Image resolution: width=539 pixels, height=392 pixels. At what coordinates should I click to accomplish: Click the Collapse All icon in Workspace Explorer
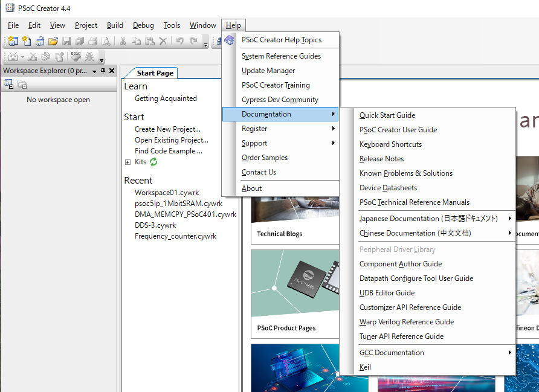[x=8, y=84]
